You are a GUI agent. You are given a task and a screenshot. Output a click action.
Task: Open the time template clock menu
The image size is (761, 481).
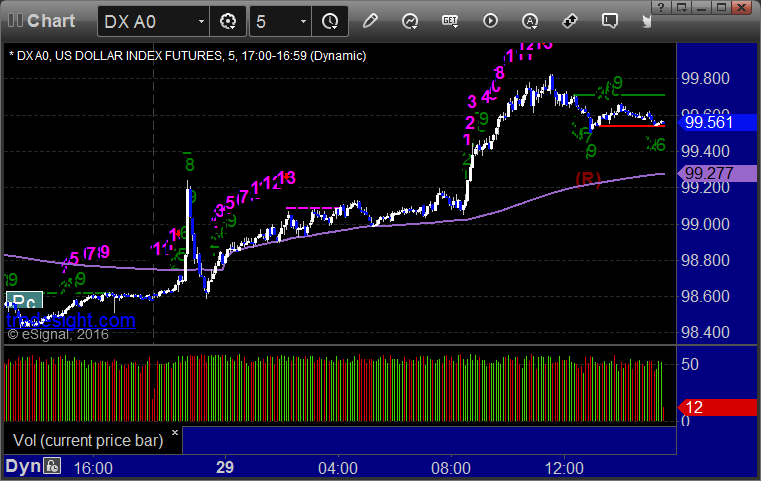[330, 21]
